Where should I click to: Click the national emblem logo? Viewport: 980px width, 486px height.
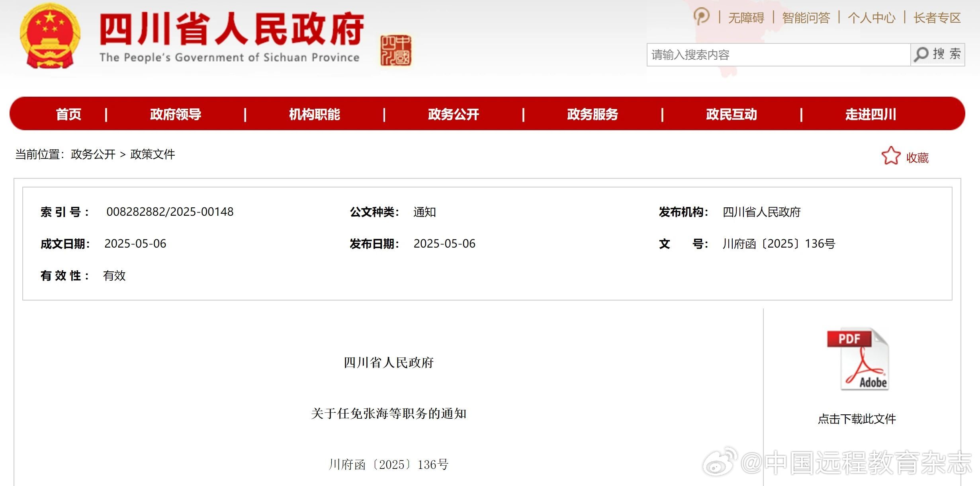click(50, 37)
